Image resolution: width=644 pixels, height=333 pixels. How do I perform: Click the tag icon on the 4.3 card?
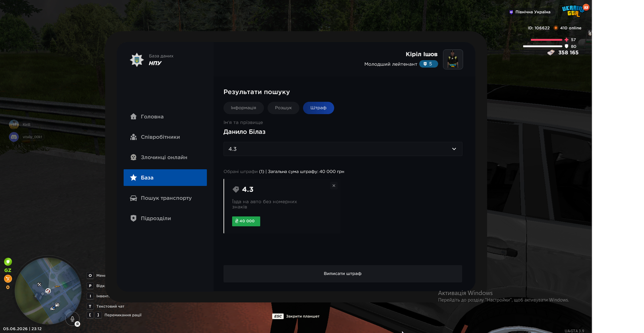pyautogui.click(x=235, y=190)
